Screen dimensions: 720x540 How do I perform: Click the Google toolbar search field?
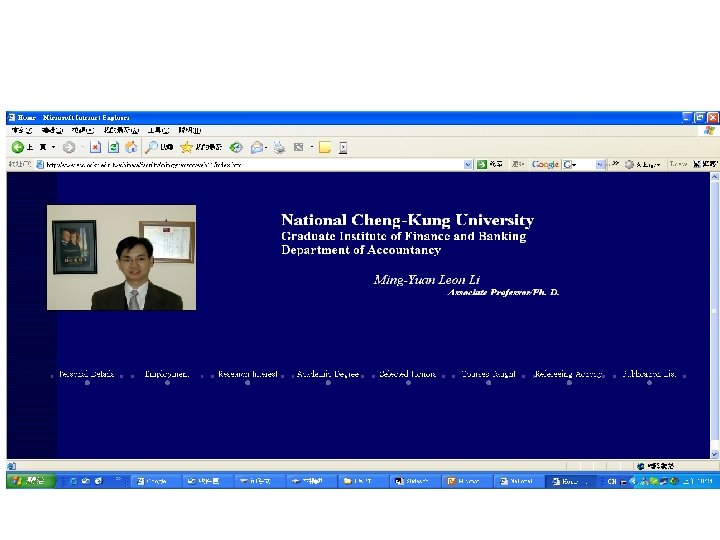585,164
